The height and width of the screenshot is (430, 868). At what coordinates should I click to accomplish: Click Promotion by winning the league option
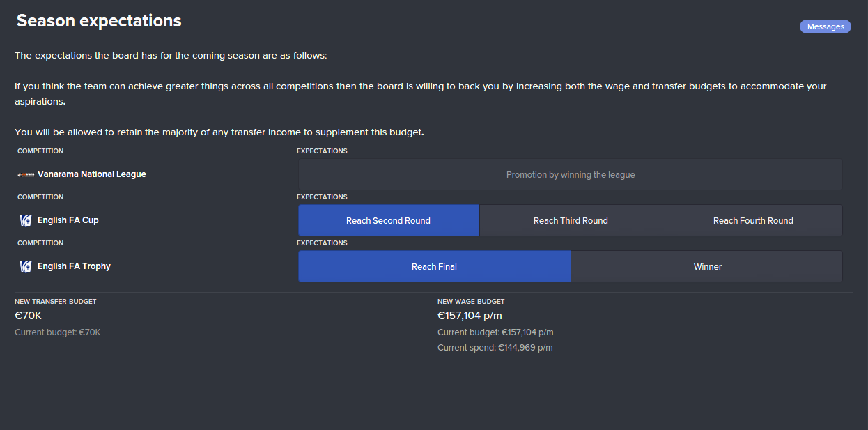570,175
